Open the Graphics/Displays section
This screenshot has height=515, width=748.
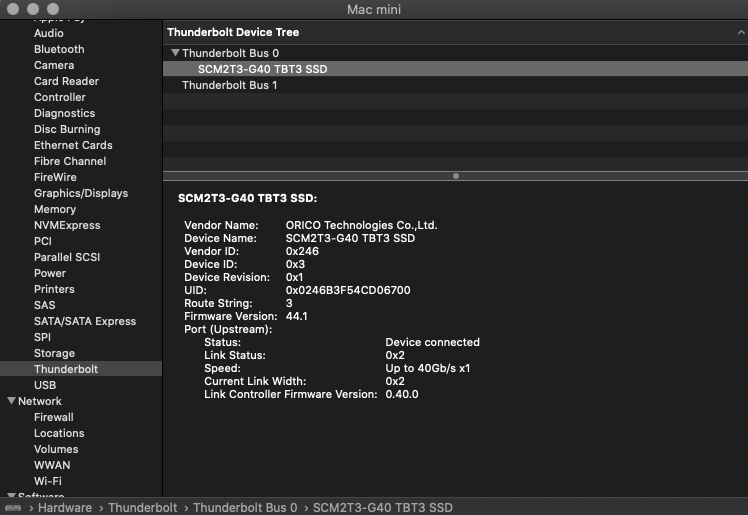pyautogui.click(x=81, y=193)
